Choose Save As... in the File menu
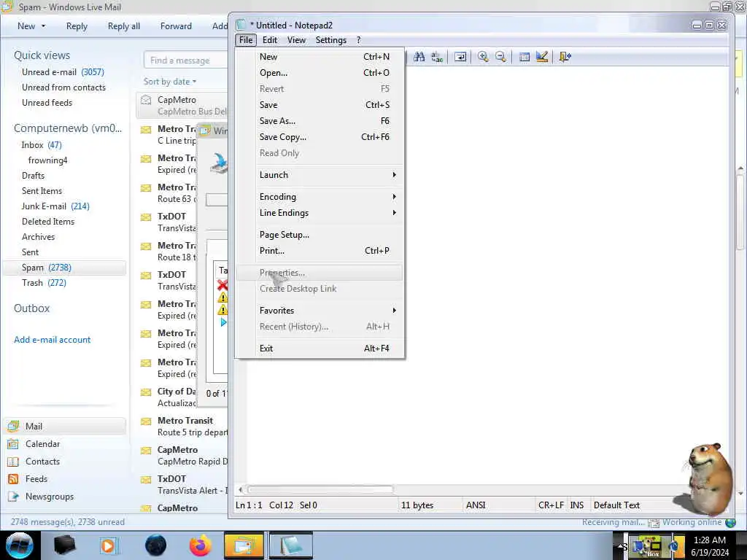 (320, 121)
